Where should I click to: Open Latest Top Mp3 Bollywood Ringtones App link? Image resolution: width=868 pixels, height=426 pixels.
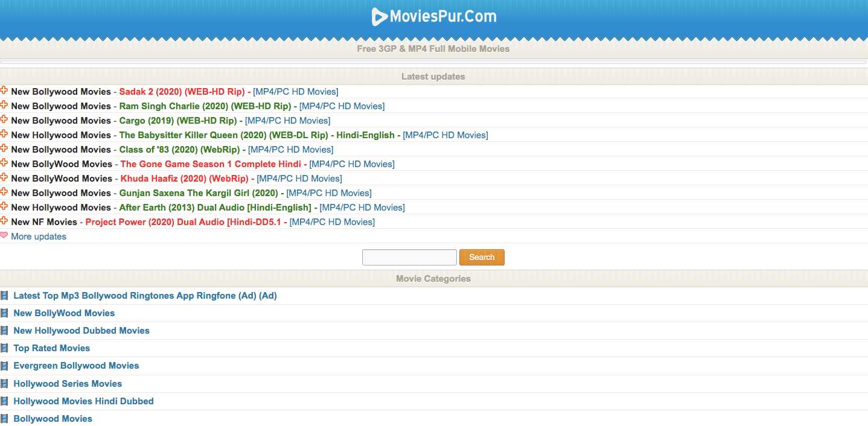[145, 296]
